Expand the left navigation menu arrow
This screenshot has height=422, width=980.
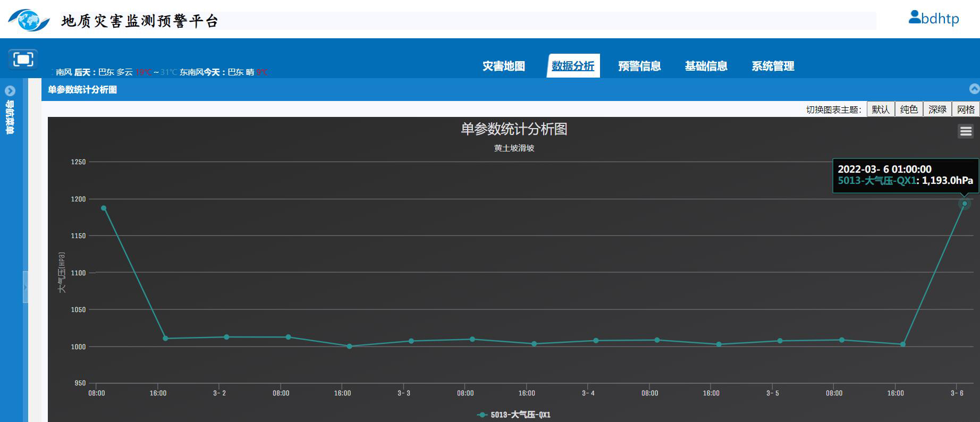(10, 91)
